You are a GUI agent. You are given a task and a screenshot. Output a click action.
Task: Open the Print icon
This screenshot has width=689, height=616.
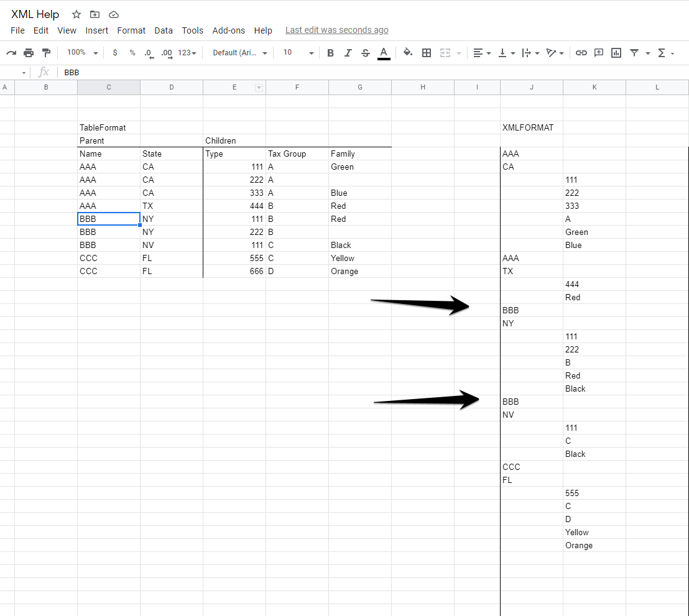tap(29, 53)
